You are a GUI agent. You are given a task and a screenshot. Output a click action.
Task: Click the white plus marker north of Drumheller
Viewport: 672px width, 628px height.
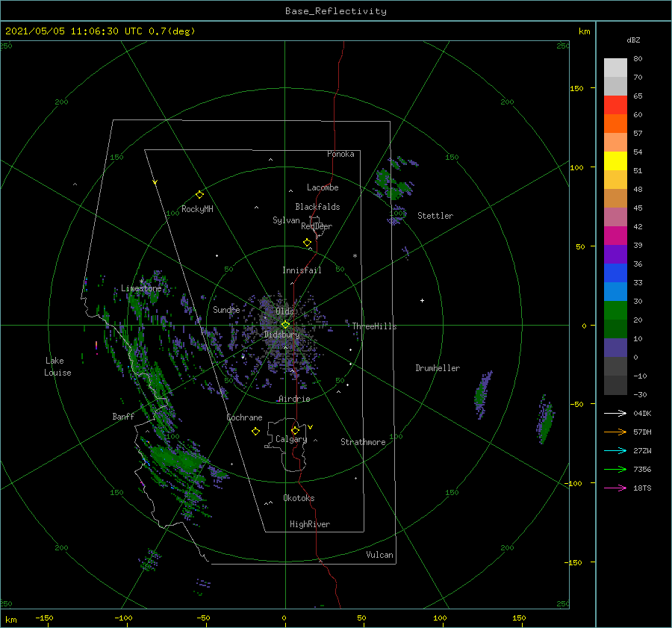click(x=422, y=300)
